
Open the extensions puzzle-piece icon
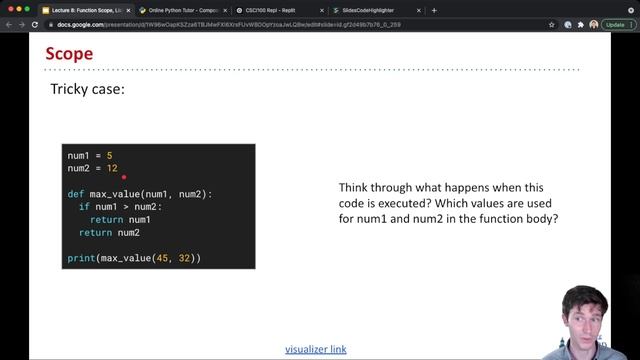coord(581,25)
